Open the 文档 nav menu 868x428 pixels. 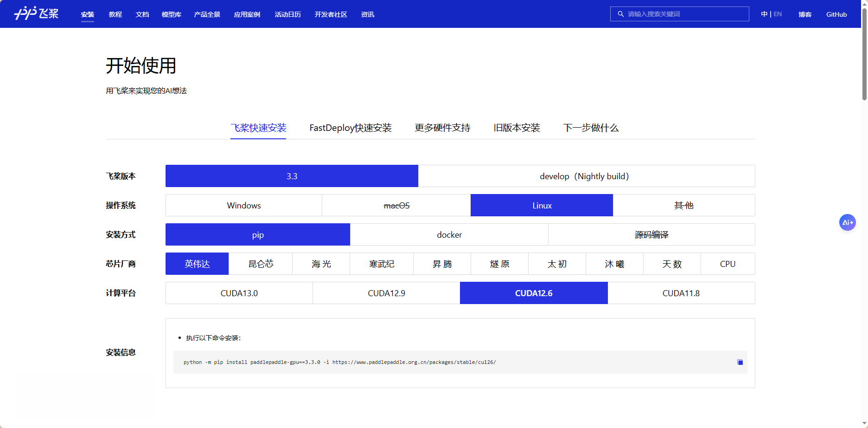142,14
